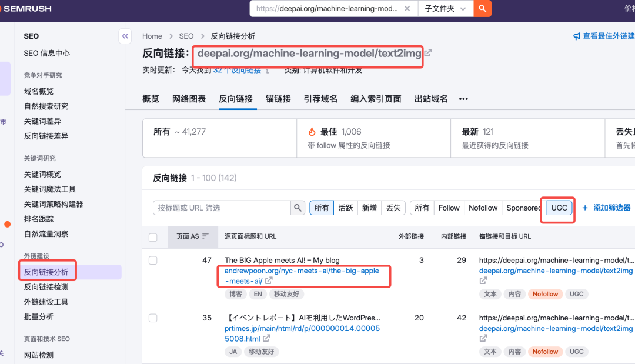The image size is (635, 364).
Task: Click the 添加筛选器 link
Action: [x=606, y=208]
